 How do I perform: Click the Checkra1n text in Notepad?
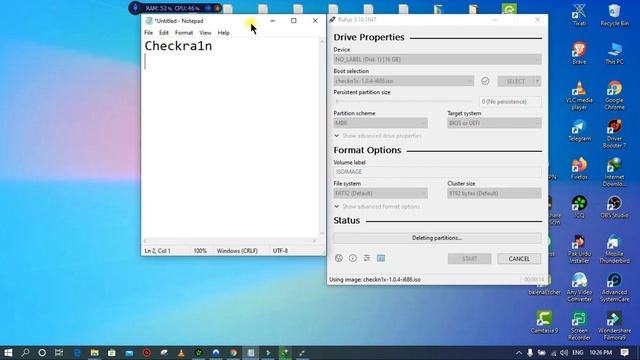tap(178, 46)
